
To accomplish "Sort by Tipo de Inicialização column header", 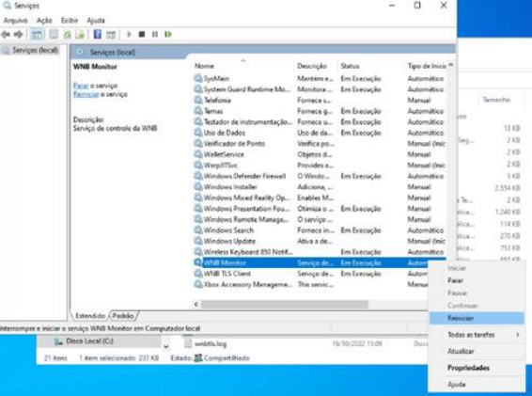I will pos(427,66).
